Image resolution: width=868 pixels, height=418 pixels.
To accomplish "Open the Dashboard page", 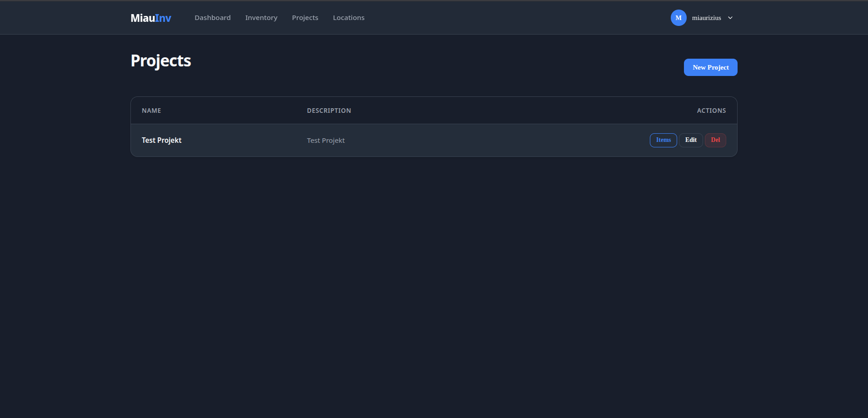I will coord(213,18).
